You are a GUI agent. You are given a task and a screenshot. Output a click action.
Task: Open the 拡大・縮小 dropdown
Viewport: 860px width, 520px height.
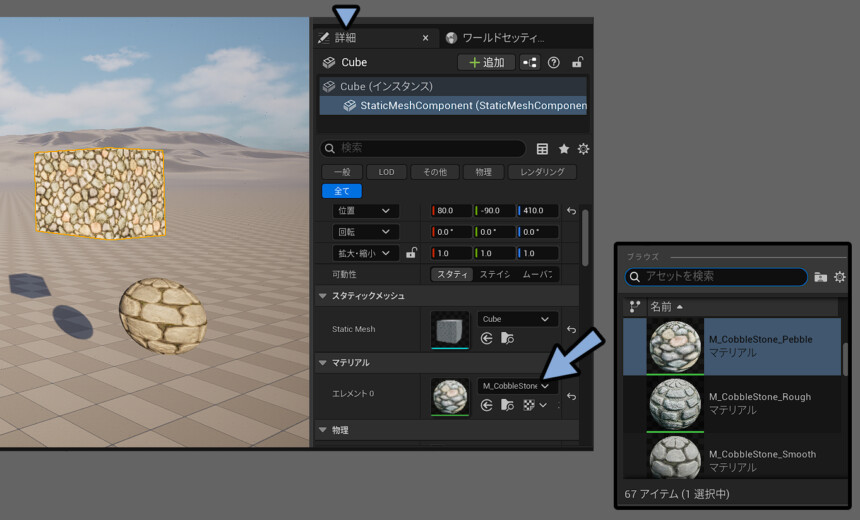pos(365,253)
